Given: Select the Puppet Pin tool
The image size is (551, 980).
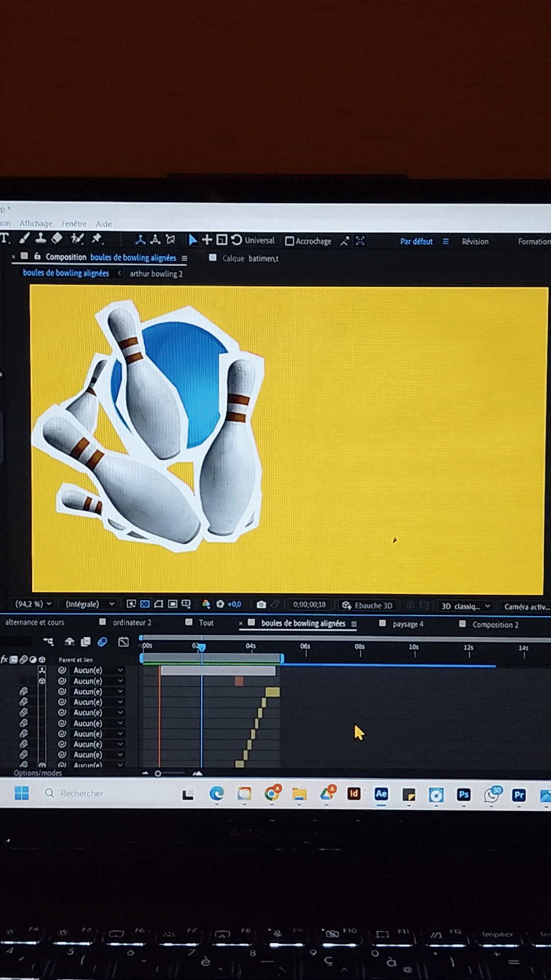Looking at the screenshot, I should pyautogui.click(x=97, y=239).
